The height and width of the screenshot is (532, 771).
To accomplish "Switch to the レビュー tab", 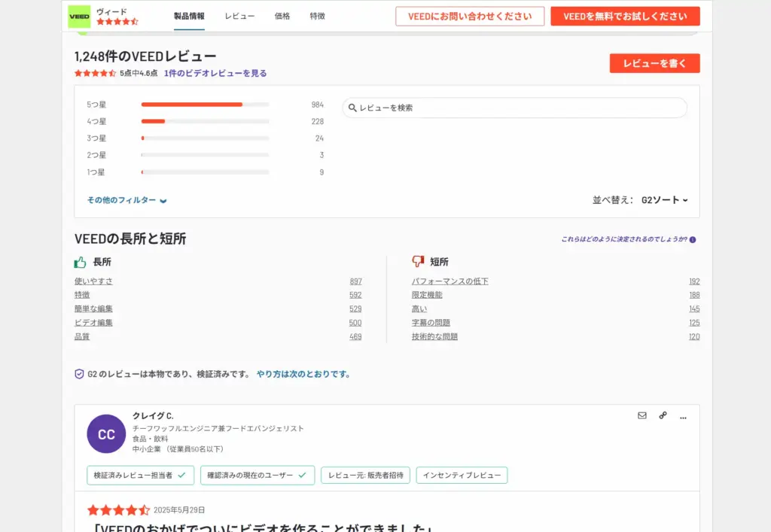I will pyautogui.click(x=240, y=17).
